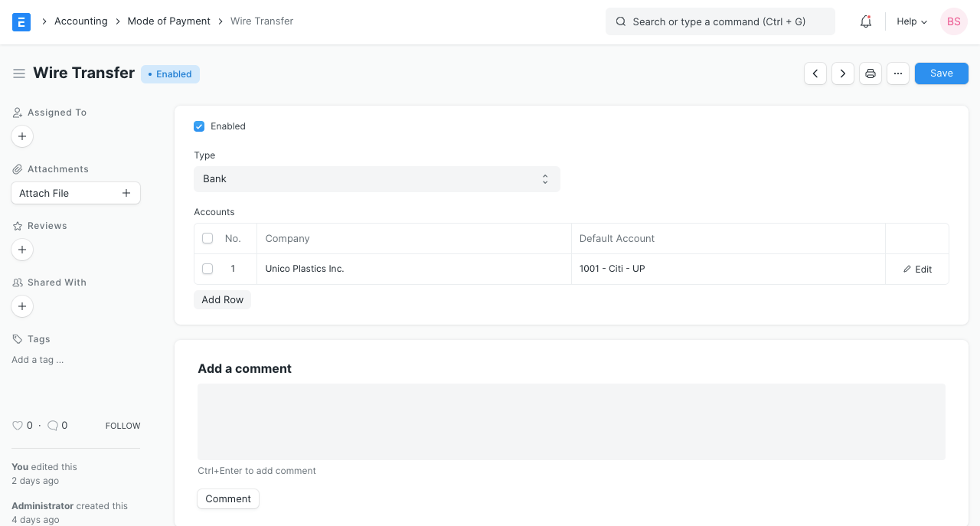The height and width of the screenshot is (526, 980).
Task: Expand the Help menu
Action: click(x=912, y=21)
